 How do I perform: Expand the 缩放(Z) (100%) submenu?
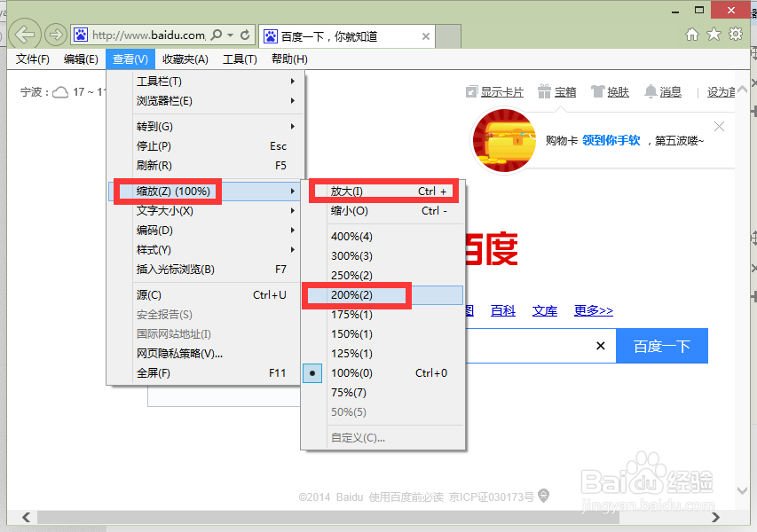click(x=207, y=192)
